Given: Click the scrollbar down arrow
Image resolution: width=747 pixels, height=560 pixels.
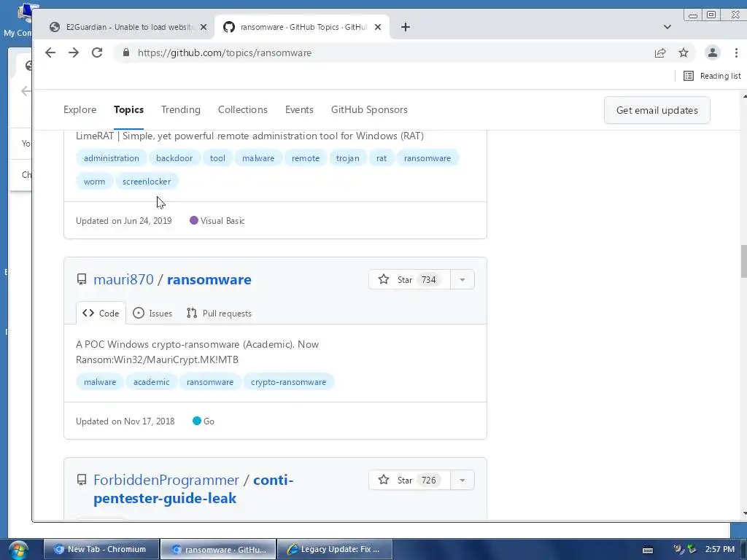Looking at the screenshot, I should [x=744, y=514].
